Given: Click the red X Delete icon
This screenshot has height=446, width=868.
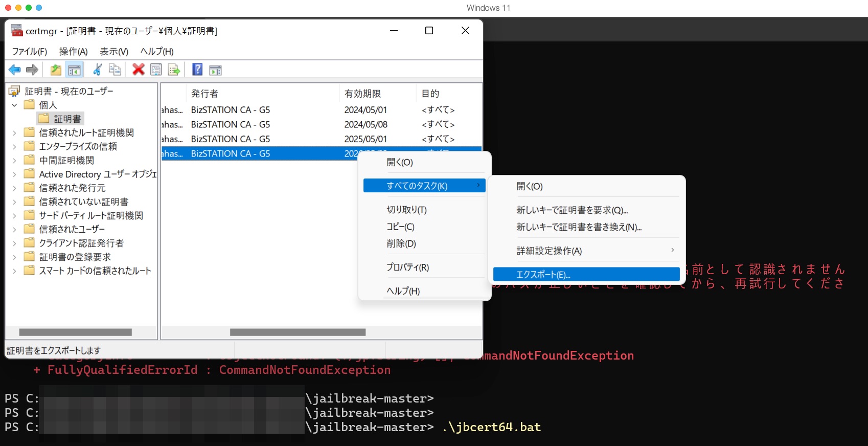Looking at the screenshot, I should [x=138, y=70].
